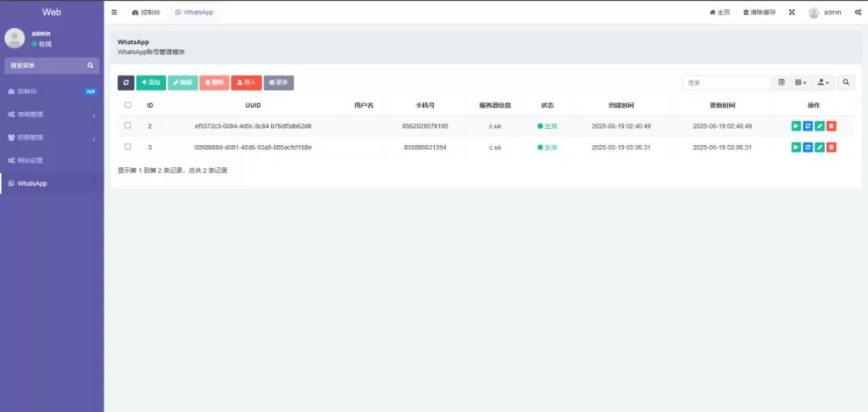Toggle the card view icon
Image resolution: width=868 pixels, height=412 pixels.
(x=782, y=82)
